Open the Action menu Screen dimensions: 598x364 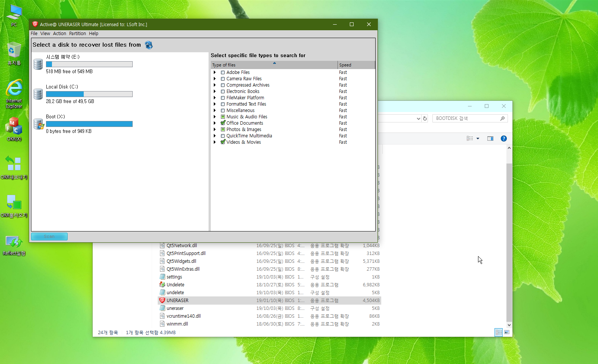coord(59,34)
